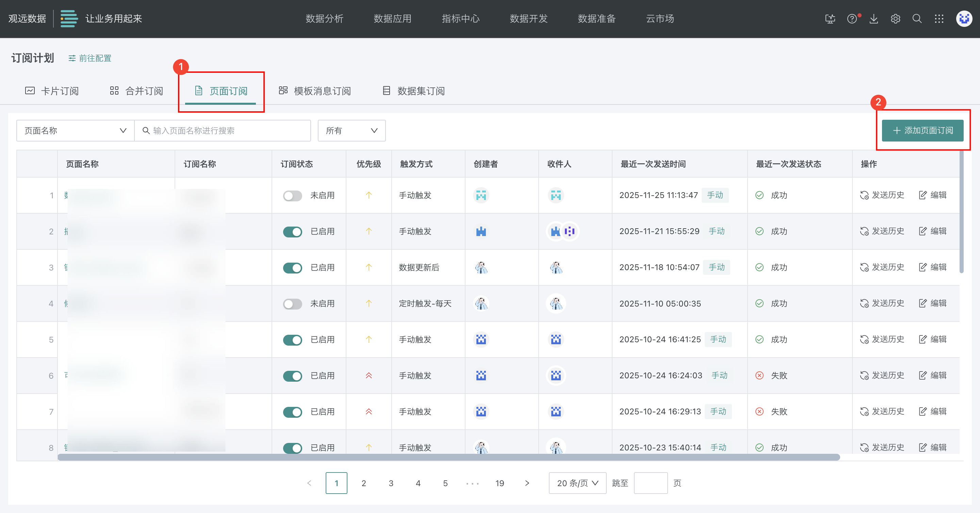Open the user avatar in top right
This screenshot has height=513, width=980.
coord(964,19)
